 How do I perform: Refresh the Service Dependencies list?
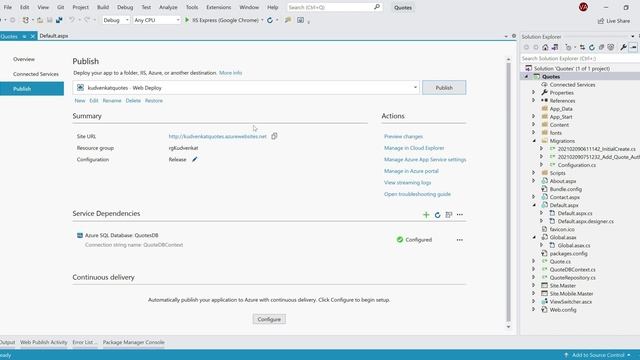(437, 215)
